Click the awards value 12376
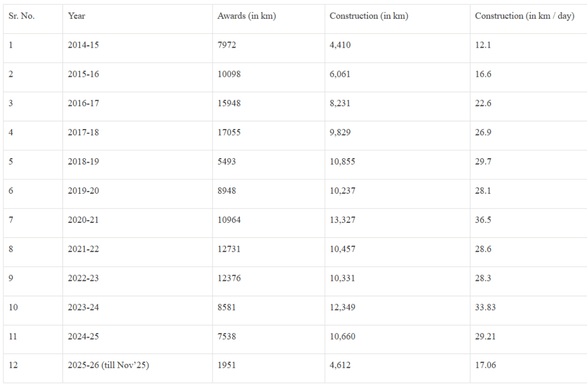The width and height of the screenshot is (587, 392). tap(229, 278)
